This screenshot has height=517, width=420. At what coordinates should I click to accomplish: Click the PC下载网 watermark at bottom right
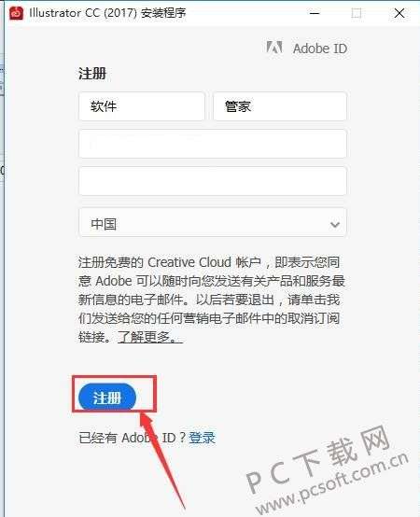click(328, 469)
